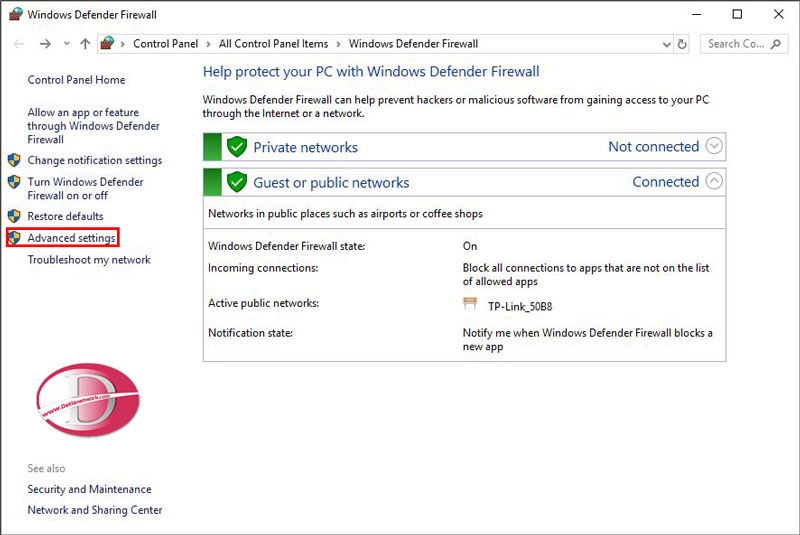Click shield icon beside Change notification settings
Viewport: 800px width, 535px height.
[x=14, y=160]
